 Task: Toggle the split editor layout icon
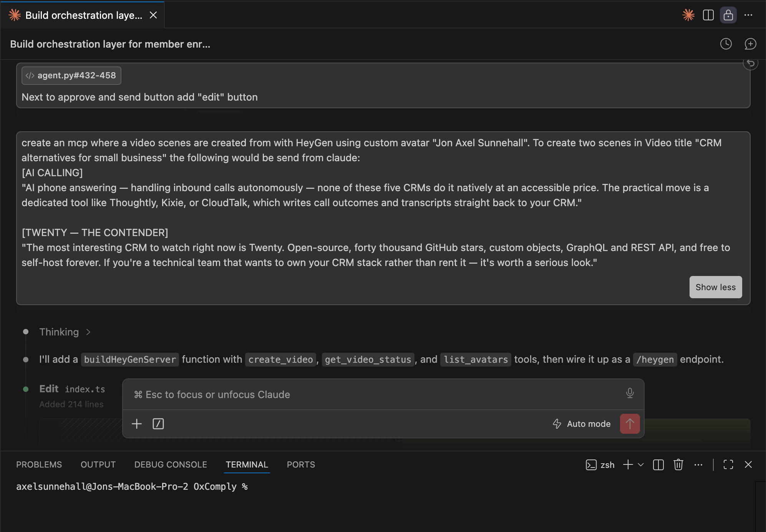[708, 15]
